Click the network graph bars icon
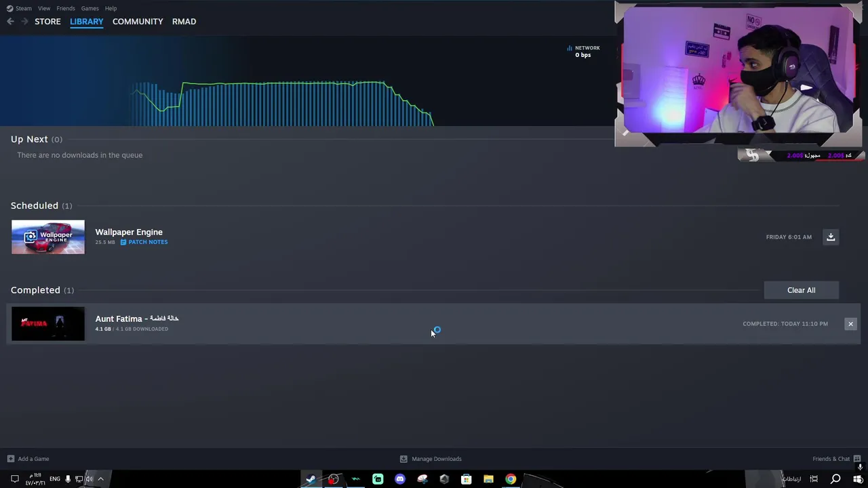868x488 pixels. [x=570, y=48]
